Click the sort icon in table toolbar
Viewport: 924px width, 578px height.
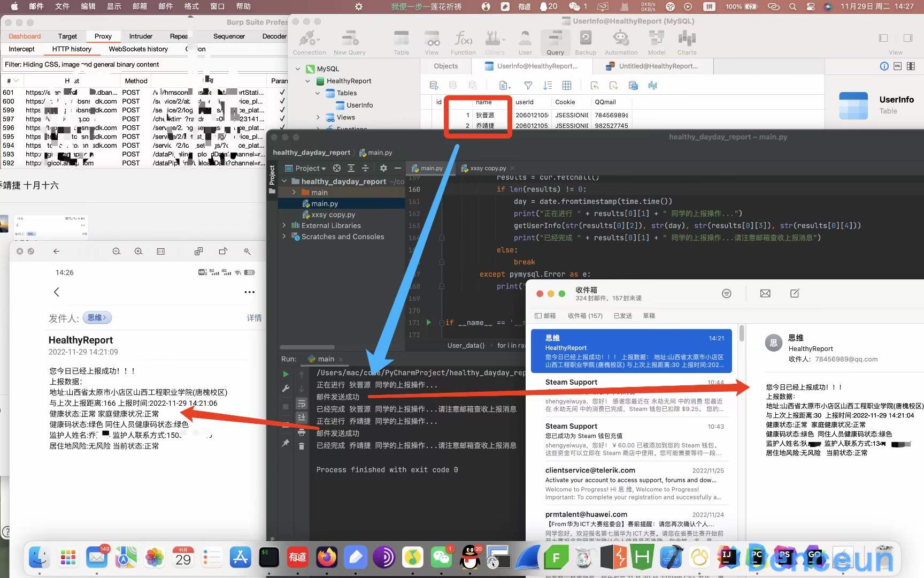[x=548, y=86]
